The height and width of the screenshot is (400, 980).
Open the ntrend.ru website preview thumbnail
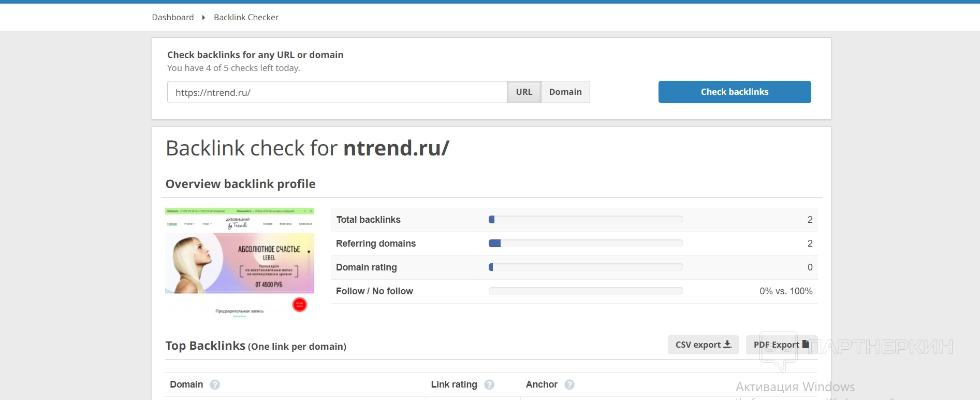(x=240, y=262)
